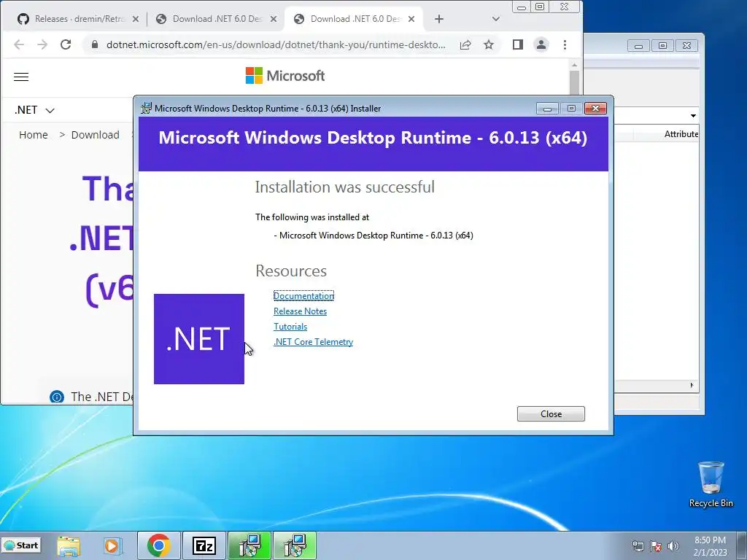This screenshot has width=747, height=560.
Task: Bookmark this page with the star
Action: (488, 44)
